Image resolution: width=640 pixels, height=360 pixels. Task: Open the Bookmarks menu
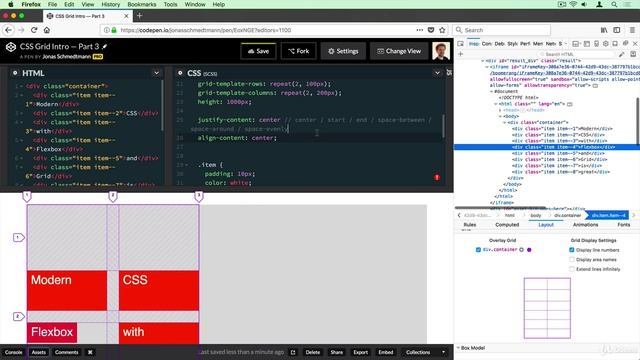[x=142, y=4]
